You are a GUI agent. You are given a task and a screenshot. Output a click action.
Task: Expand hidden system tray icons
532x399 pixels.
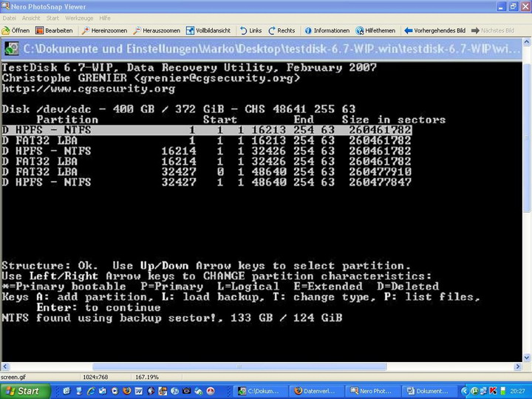click(465, 391)
